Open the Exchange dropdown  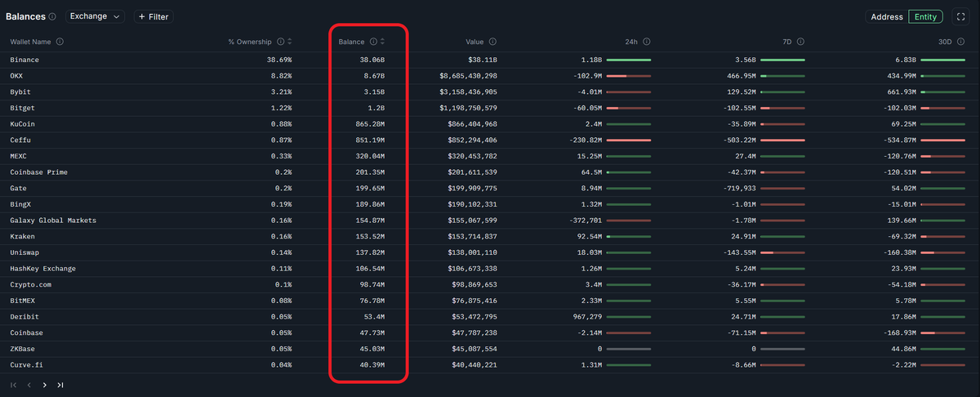pos(95,16)
